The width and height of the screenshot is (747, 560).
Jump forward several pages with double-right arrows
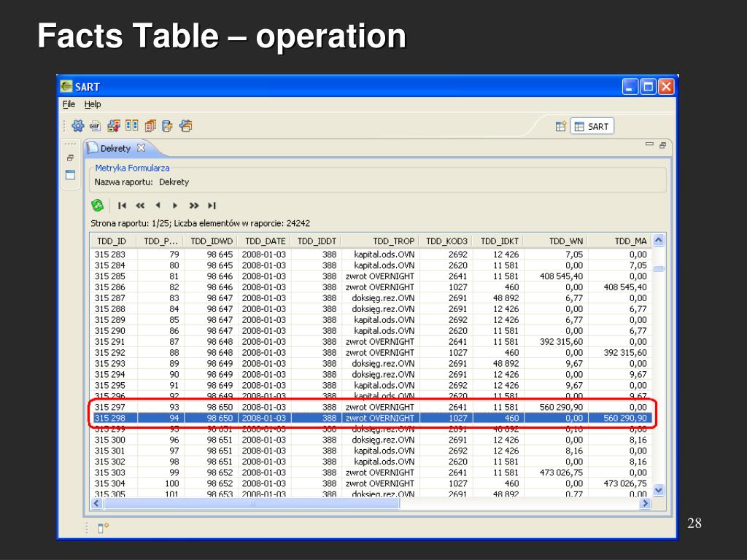(x=193, y=205)
